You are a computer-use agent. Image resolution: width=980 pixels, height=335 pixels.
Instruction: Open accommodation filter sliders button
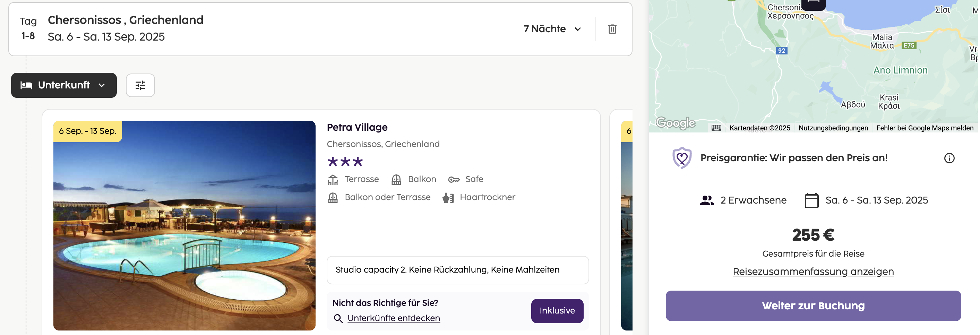(140, 85)
